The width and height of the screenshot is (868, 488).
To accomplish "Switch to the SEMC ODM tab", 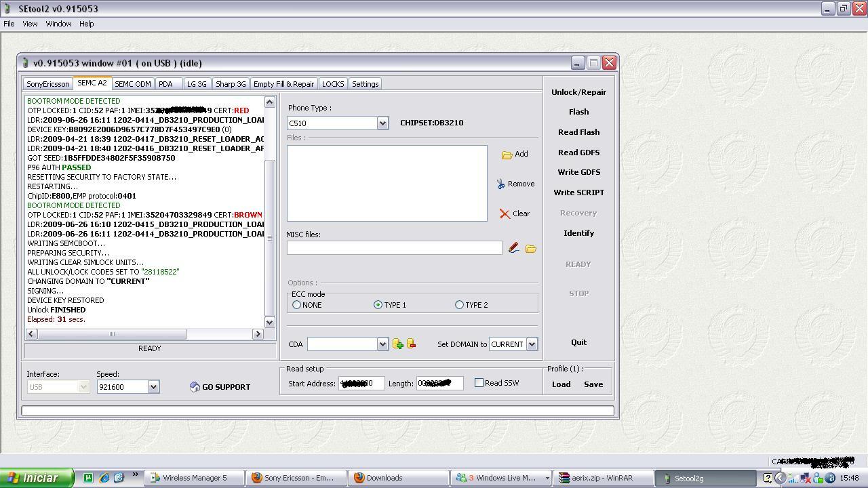I will pyautogui.click(x=132, y=84).
